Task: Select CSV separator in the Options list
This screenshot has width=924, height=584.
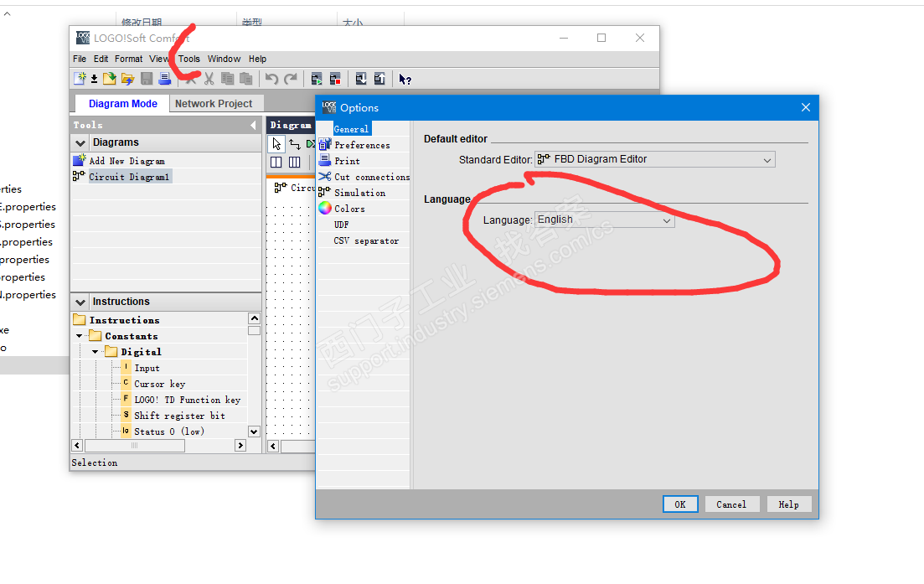Action: coord(366,240)
